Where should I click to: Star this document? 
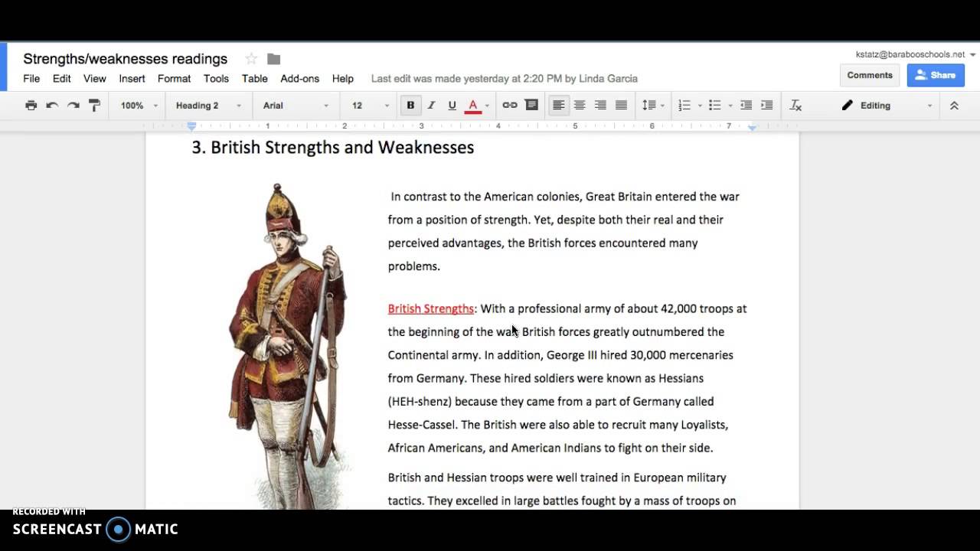click(251, 59)
